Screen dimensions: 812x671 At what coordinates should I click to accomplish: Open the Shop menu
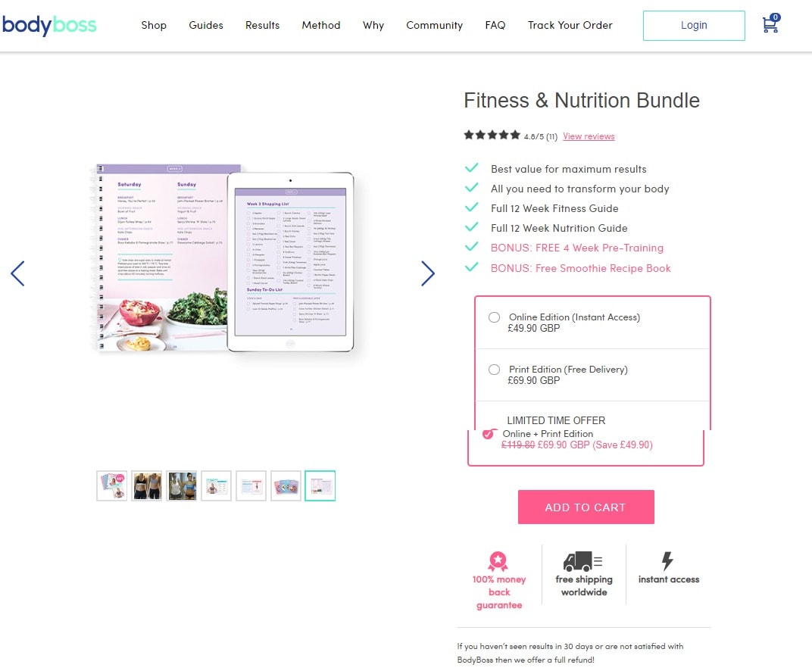click(x=154, y=25)
